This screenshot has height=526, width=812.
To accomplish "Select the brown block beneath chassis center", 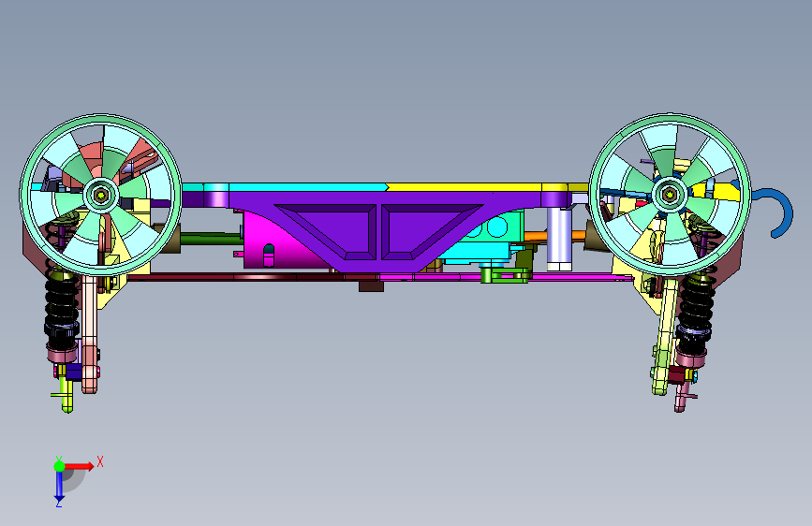I will click(371, 285).
